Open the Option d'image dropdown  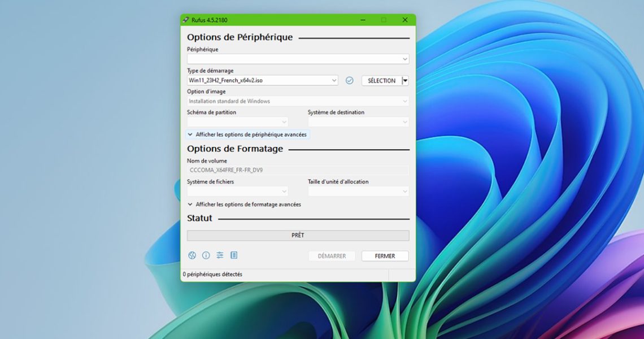click(x=298, y=102)
